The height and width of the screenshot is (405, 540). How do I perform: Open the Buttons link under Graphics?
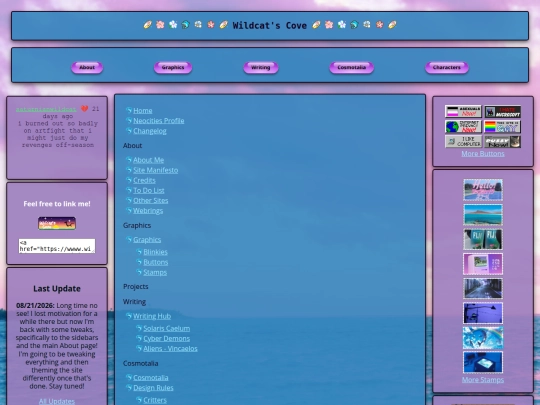tap(156, 262)
